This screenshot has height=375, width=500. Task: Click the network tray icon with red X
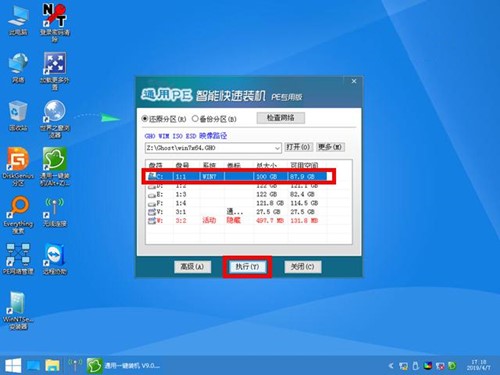[x=440, y=366]
